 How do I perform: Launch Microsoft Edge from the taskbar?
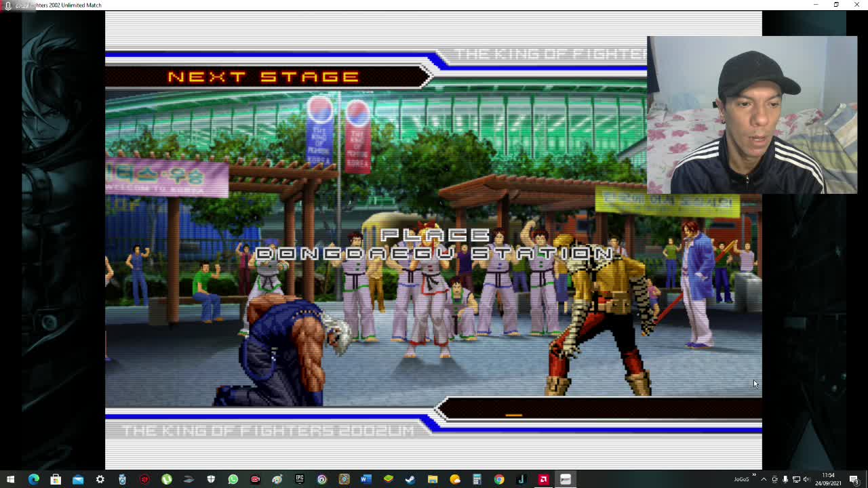coord(33,479)
